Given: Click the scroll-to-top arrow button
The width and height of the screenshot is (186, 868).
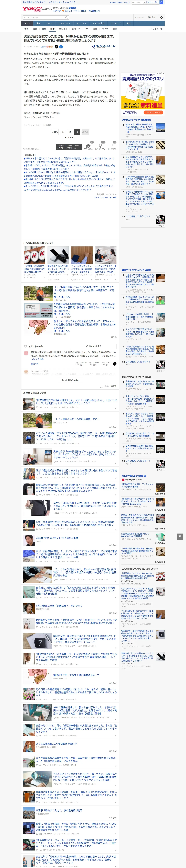Looking at the screenshot, I should coord(180,537).
